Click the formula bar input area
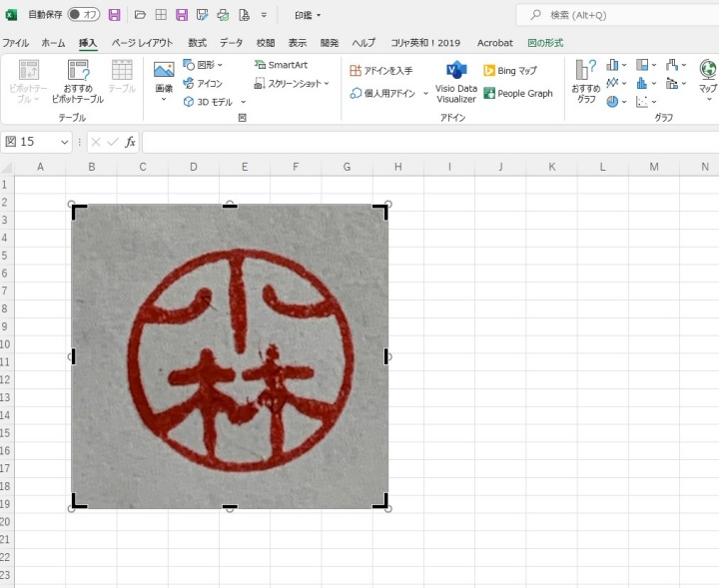 (430, 142)
